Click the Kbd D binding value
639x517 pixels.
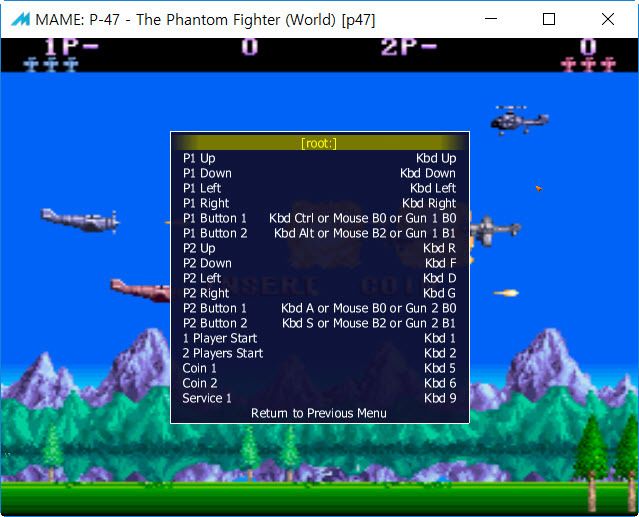coord(439,278)
